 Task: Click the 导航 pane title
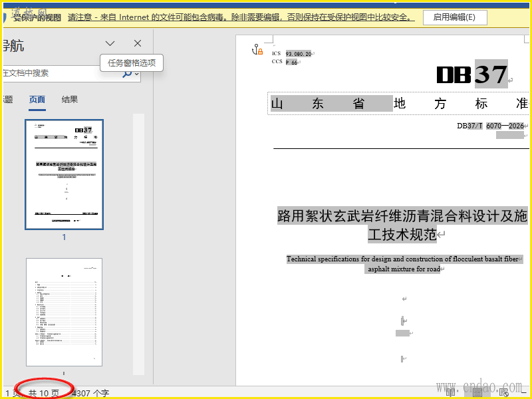click(x=13, y=45)
